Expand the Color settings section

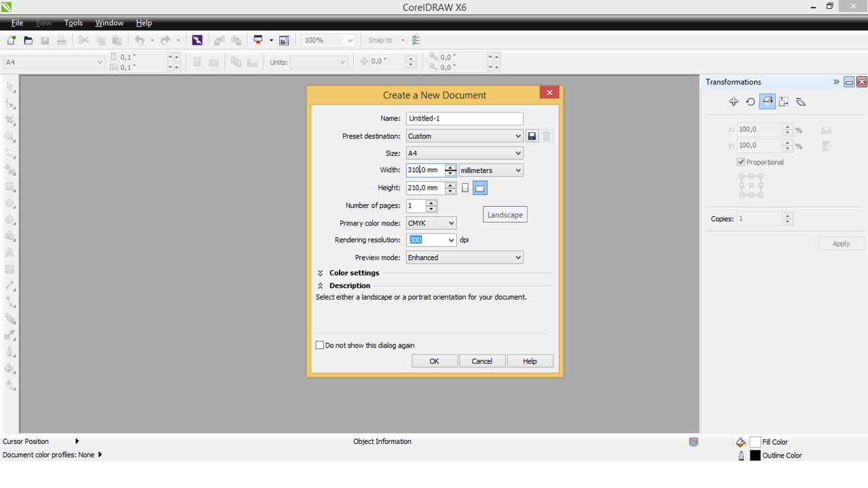[320, 273]
